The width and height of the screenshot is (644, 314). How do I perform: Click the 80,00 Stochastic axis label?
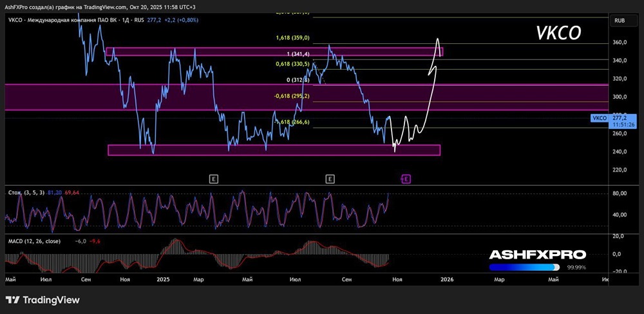pyautogui.click(x=620, y=193)
